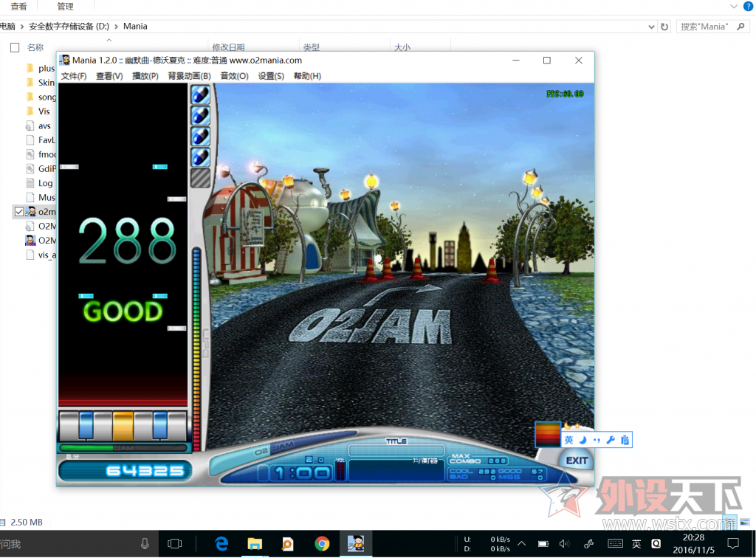
Task: Toggle the punctuation mode on the IME bar
Action: pos(597,440)
